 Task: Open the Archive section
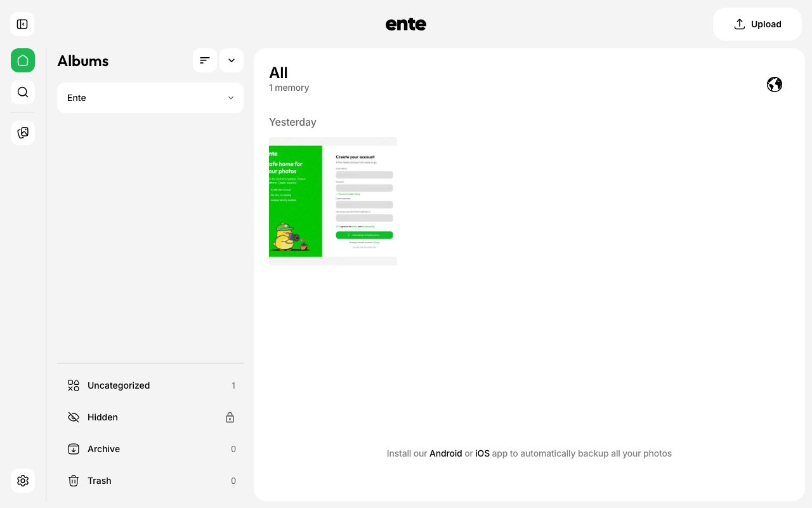(150, 449)
